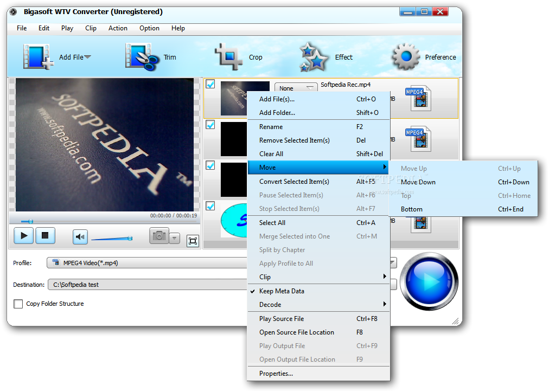This screenshot has width=549, height=392.
Task: Open the None dropdown on first file
Action: pyautogui.click(x=296, y=88)
